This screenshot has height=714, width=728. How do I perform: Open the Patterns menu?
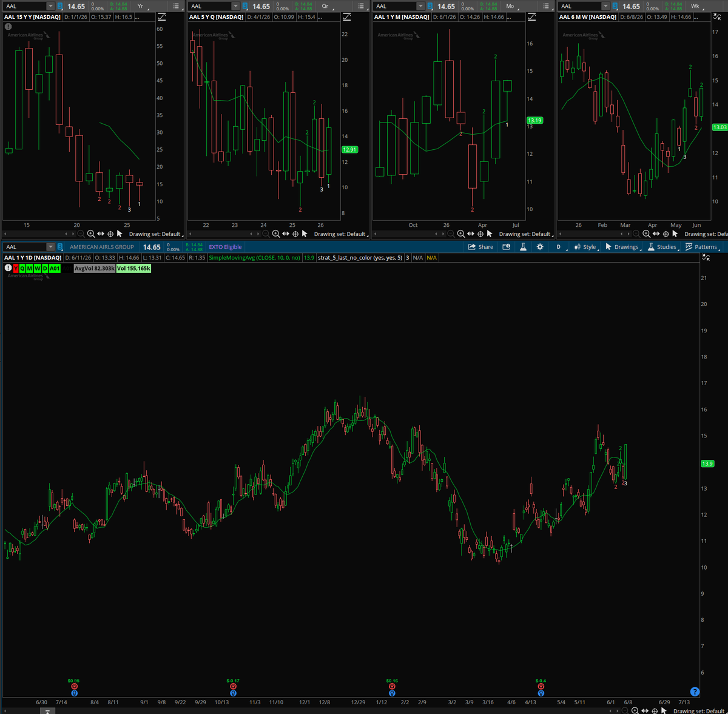702,247
